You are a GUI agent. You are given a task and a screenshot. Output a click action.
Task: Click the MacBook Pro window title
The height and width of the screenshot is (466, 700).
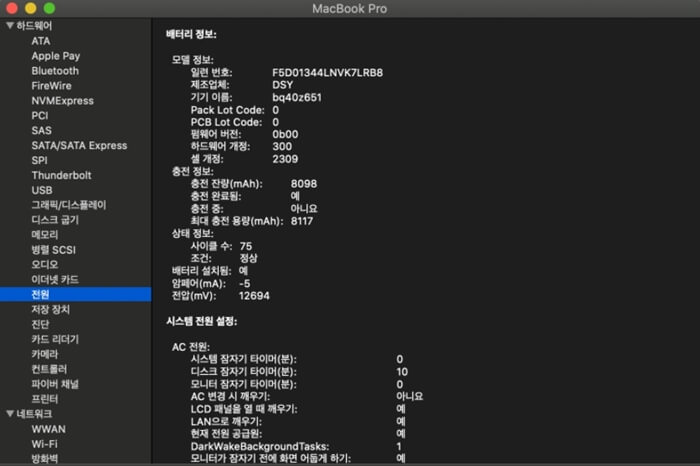click(350, 8)
